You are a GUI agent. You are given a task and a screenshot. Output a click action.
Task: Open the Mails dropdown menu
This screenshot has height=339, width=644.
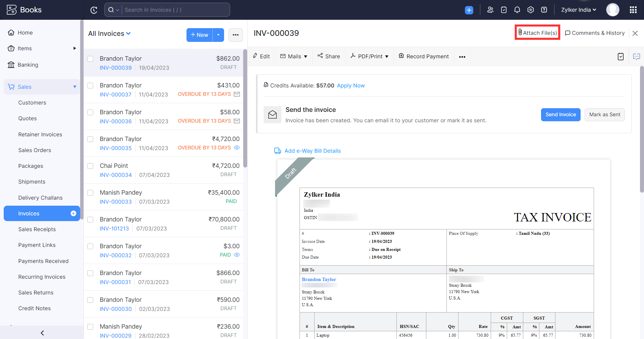pyautogui.click(x=294, y=56)
